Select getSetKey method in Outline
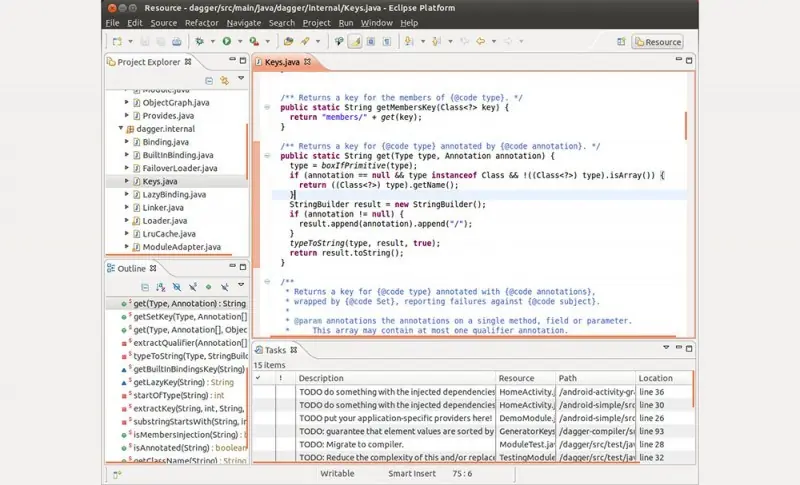The width and height of the screenshot is (800, 485). point(190,317)
